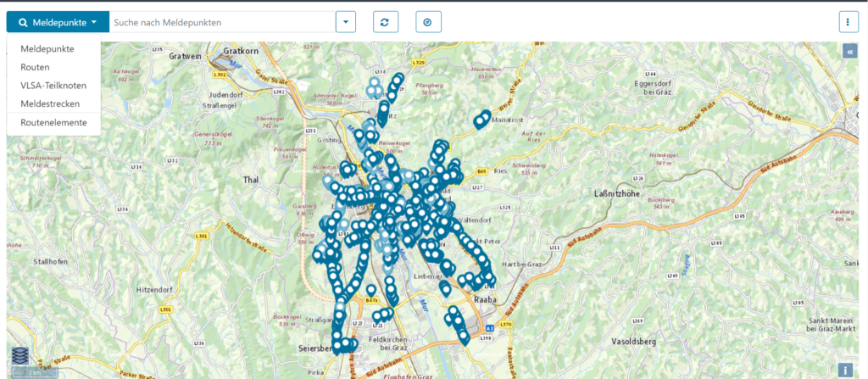The height and width of the screenshot is (379, 868).
Task: Focus the 'Suche nach Meldepunkten' search field
Action: click(x=220, y=22)
